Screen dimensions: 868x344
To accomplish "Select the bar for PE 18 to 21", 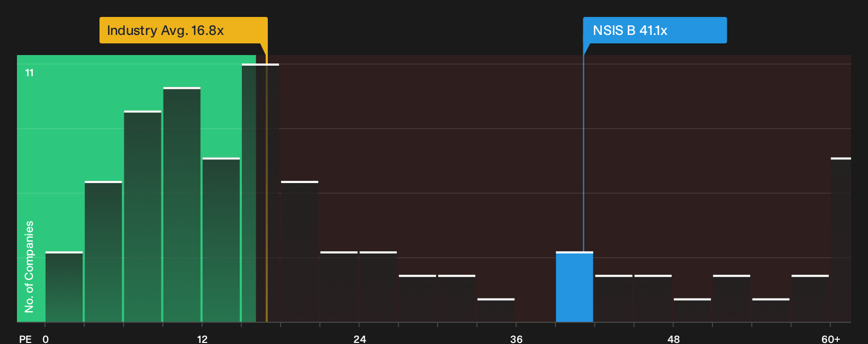I will [x=300, y=251].
